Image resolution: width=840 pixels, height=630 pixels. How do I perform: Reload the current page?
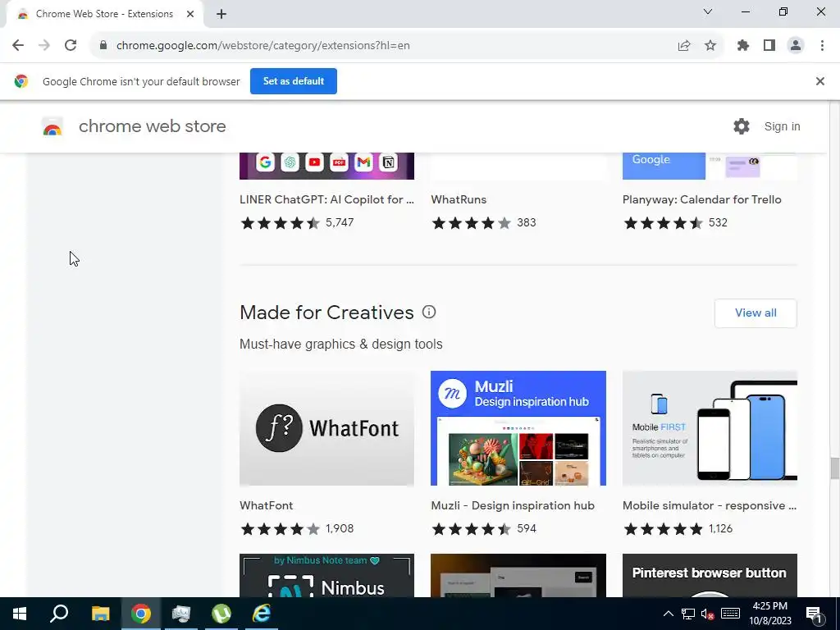[x=71, y=46]
